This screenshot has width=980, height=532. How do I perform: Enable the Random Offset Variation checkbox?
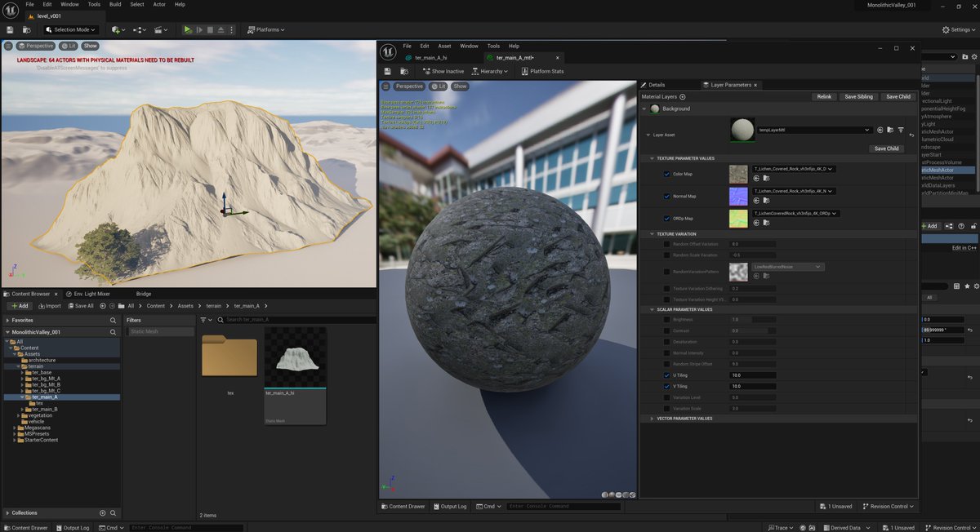click(666, 244)
